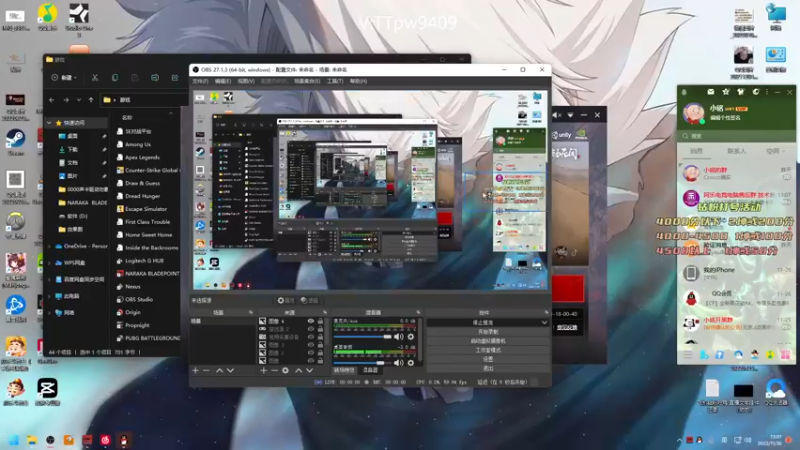Open the 文件(F) menu in OBS
Viewport: 800px width, 450px height.
click(200, 81)
